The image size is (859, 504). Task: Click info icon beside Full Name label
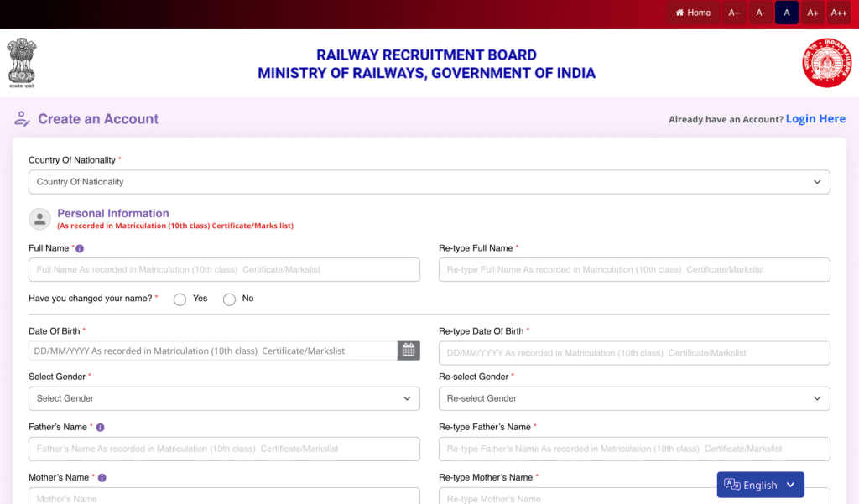pyautogui.click(x=80, y=249)
